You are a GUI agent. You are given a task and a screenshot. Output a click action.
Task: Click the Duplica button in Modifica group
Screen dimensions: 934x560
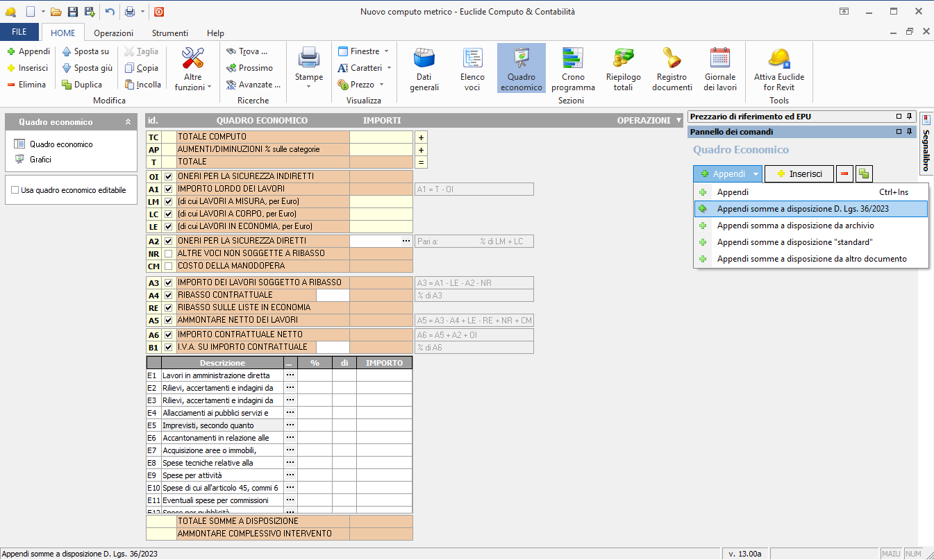[x=81, y=85]
